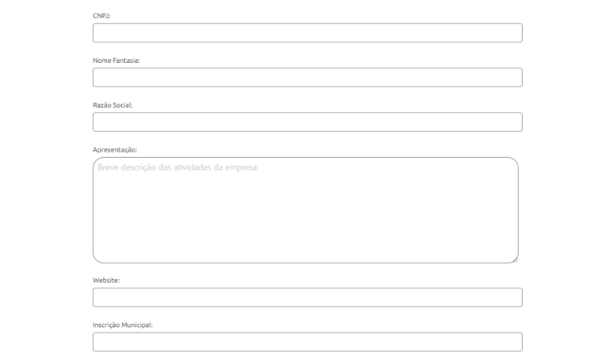Activate the municipal registration number box
The height and width of the screenshot is (364, 604).
(x=308, y=342)
